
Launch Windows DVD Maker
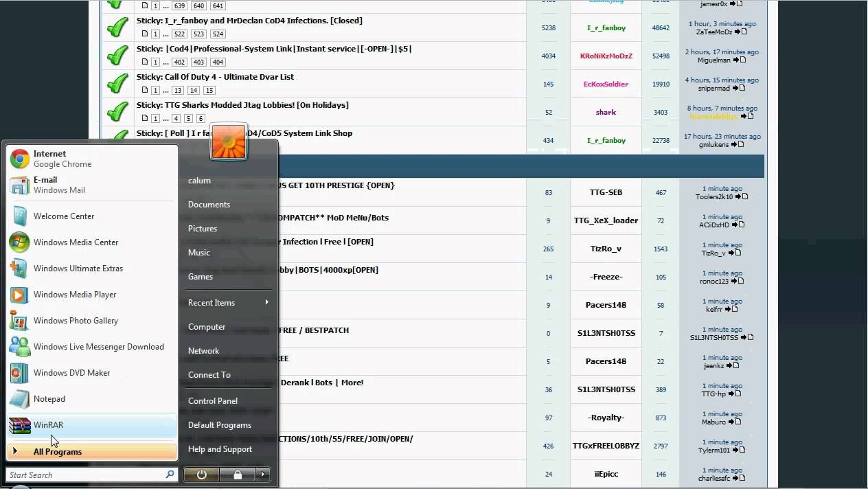pos(92,373)
